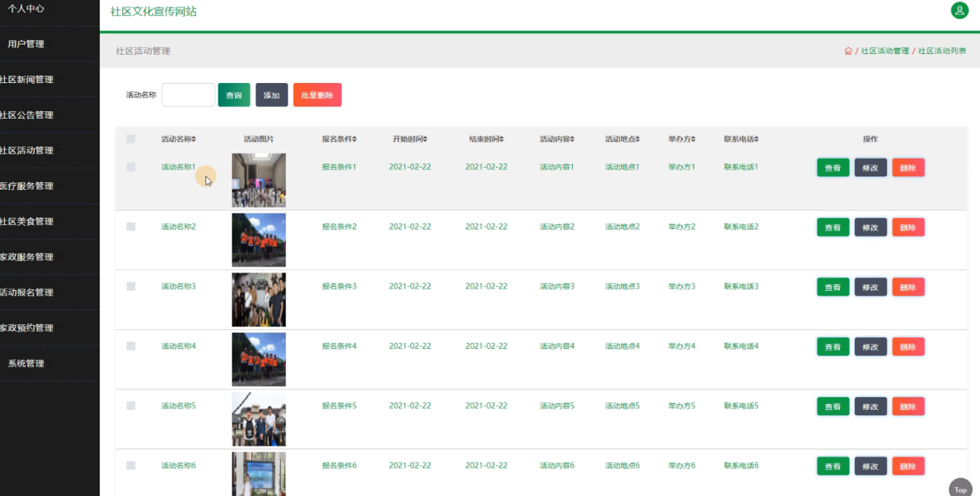The width and height of the screenshot is (980, 496).
Task: Click 修改 for 活动名称4 row
Action: pyautogui.click(x=871, y=347)
